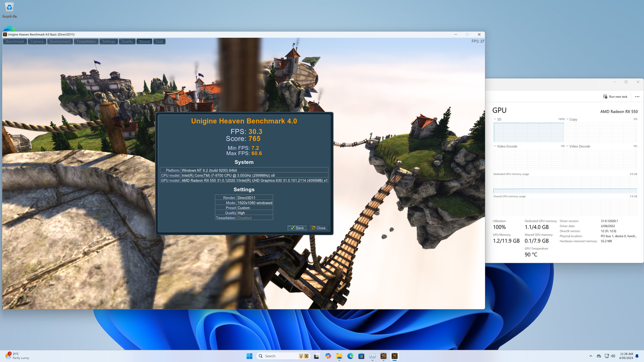Click the average FPS value 30.3

tap(255, 132)
